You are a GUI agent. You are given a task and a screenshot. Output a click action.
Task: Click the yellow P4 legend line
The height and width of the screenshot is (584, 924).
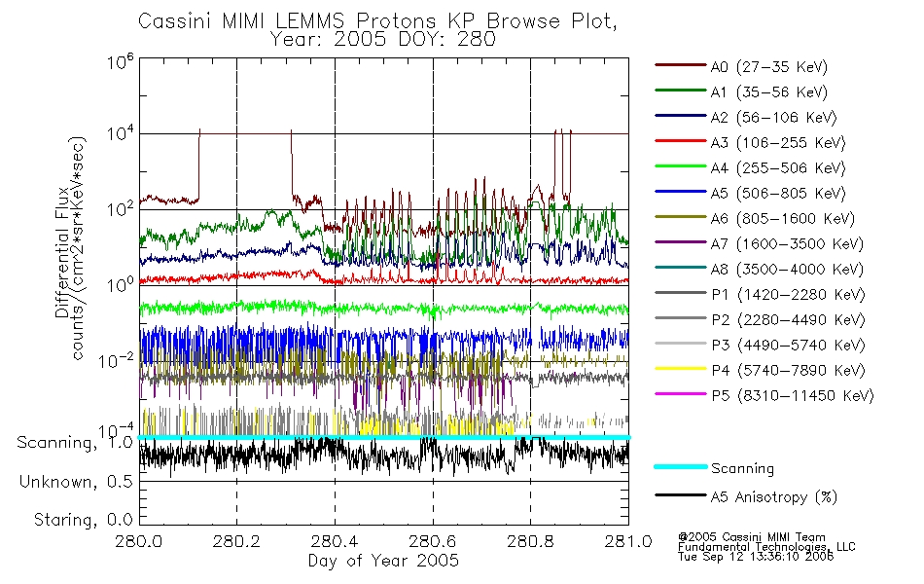click(x=680, y=369)
